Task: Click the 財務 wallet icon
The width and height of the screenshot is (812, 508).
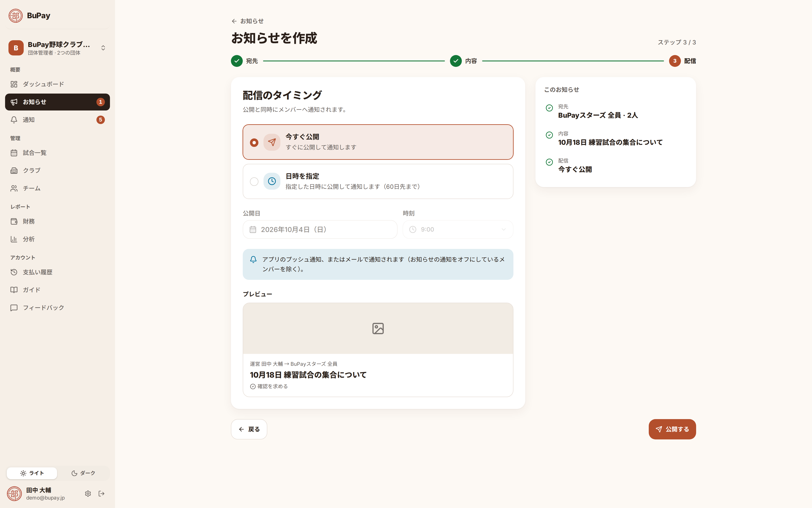Action: click(x=14, y=221)
